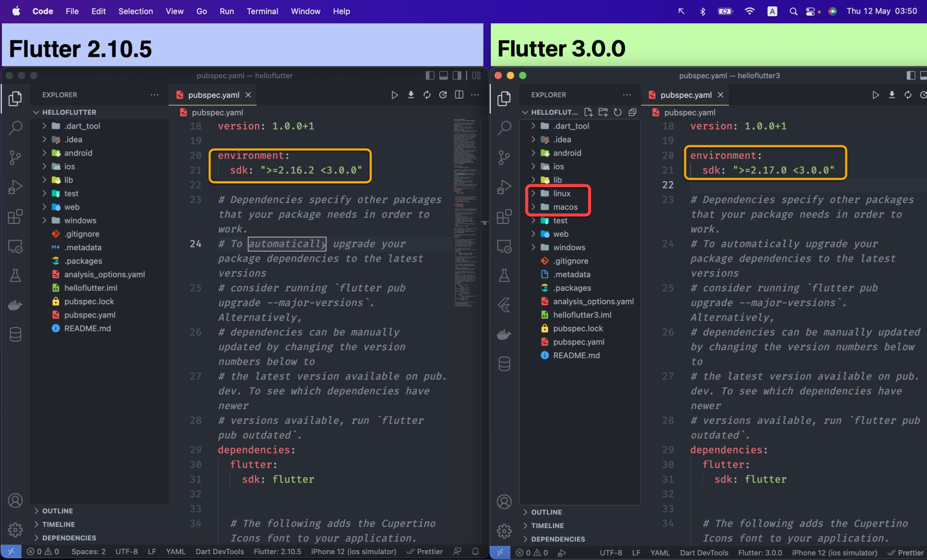Click iPhone 12 device selector in left status bar
Screen dimensions: 927x560
coord(353,552)
